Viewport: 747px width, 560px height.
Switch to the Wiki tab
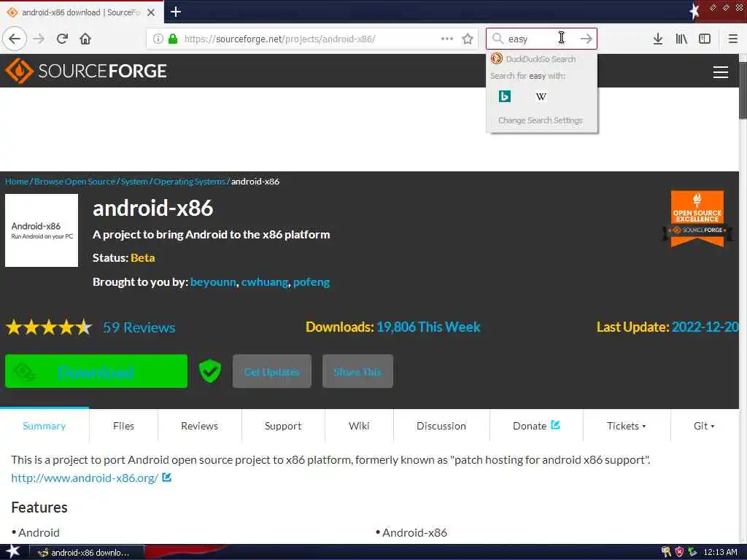click(x=359, y=426)
